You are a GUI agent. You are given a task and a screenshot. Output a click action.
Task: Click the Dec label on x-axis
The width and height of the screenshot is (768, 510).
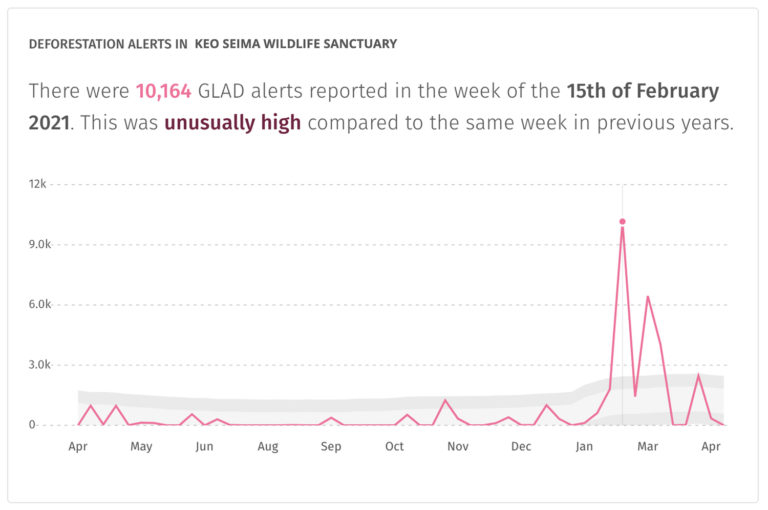point(521,447)
